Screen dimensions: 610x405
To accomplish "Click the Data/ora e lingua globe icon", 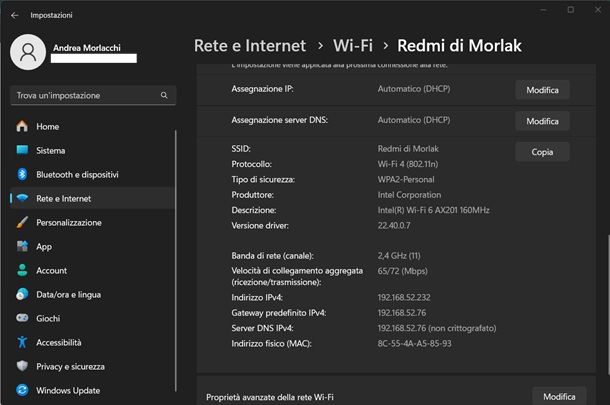I will tap(22, 294).
